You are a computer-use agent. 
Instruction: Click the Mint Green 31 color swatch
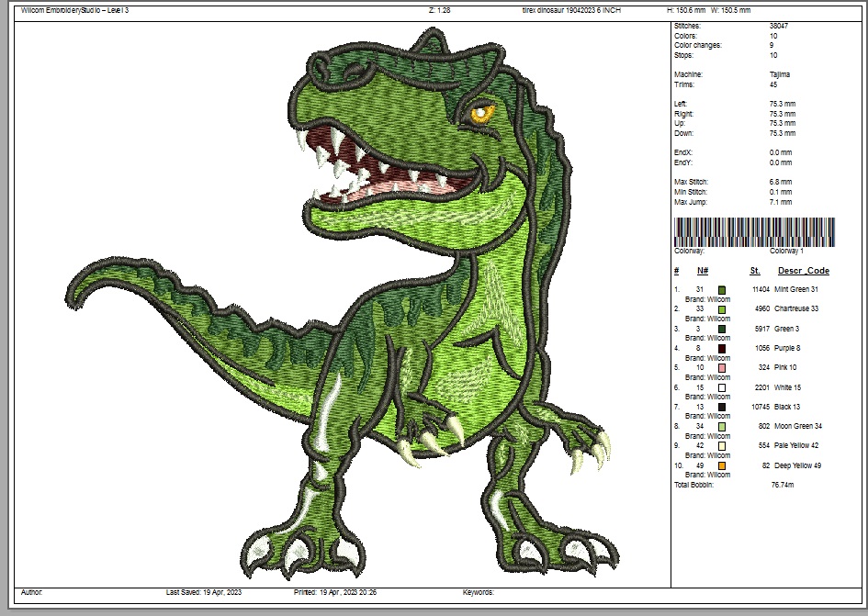(722, 289)
